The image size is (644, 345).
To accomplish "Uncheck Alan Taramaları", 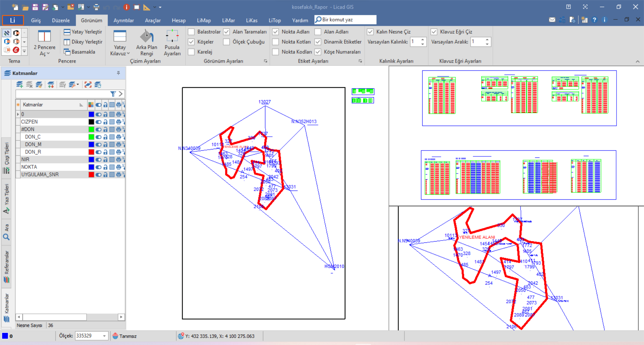I will tap(226, 32).
